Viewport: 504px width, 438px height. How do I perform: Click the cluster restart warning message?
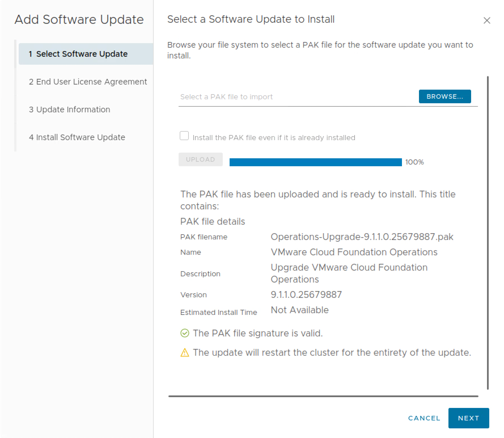point(332,353)
